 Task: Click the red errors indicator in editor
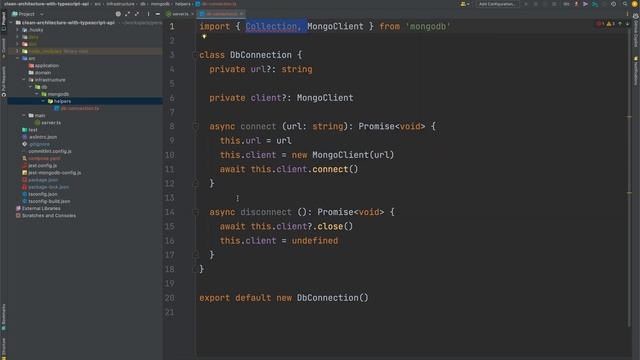(600, 24)
